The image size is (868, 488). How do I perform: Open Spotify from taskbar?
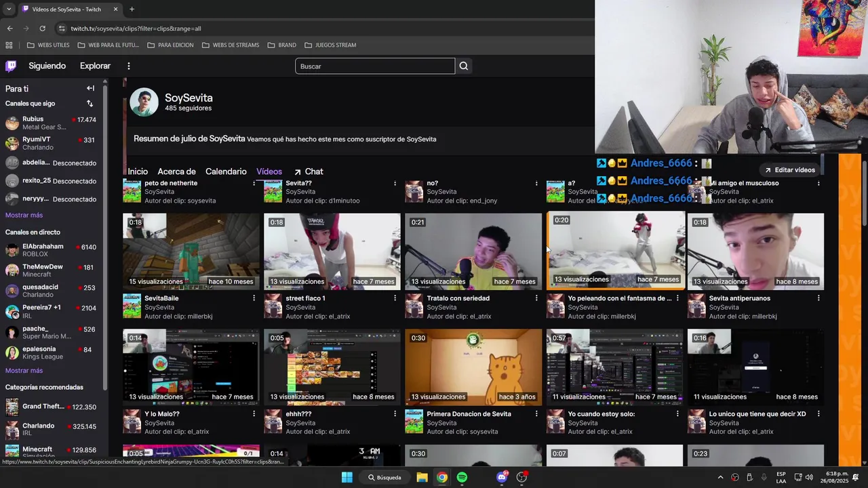(x=462, y=477)
